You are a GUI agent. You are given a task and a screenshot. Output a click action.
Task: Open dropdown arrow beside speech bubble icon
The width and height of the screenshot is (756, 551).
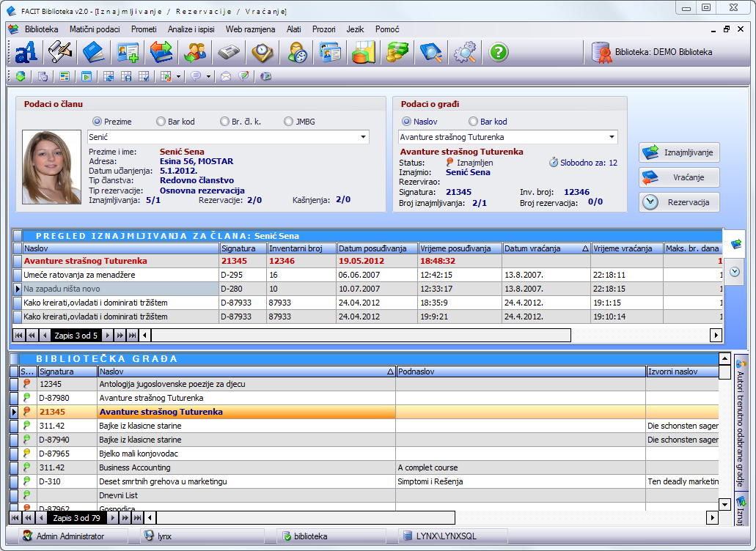point(209,76)
